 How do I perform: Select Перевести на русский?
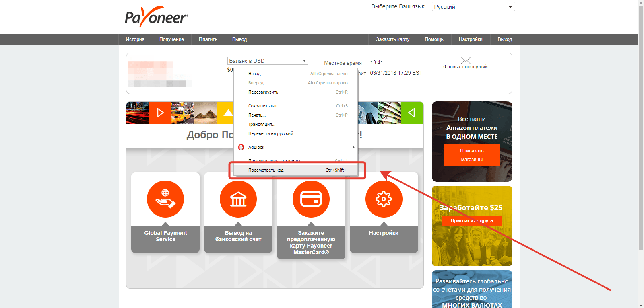[x=296, y=133]
